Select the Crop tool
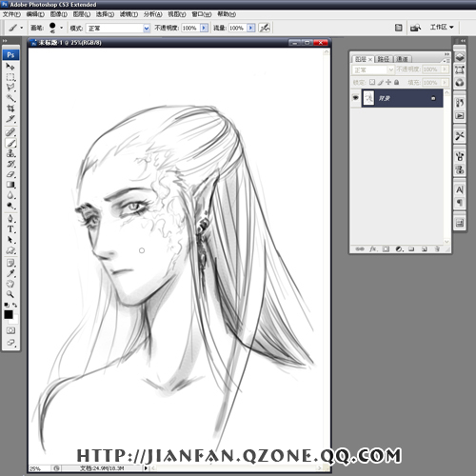476x476 pixels. coord(10,109)
